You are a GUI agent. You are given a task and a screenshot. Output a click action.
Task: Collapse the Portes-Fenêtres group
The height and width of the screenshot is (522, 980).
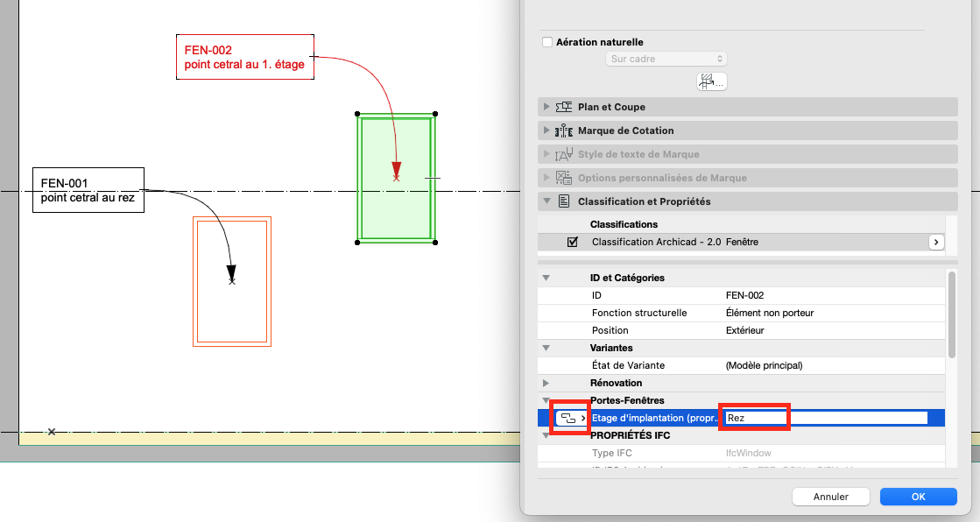[x=546, y=400]
